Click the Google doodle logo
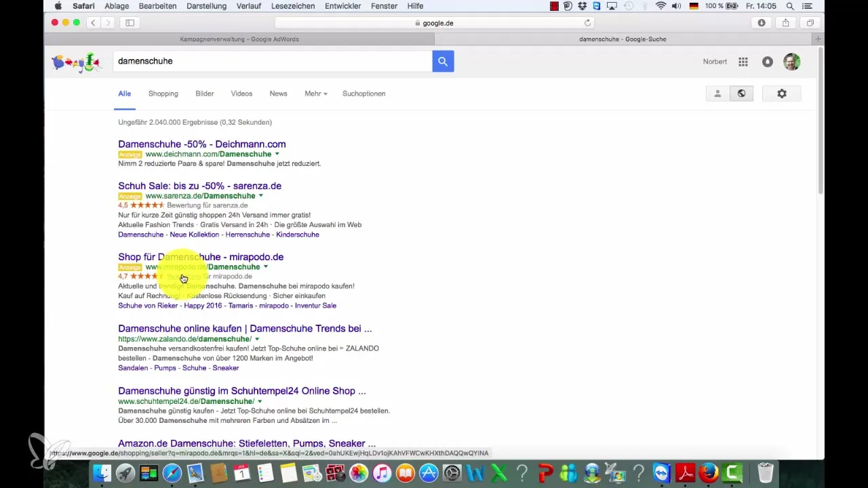The height and width of the screenshot is (488, 868). pyautogui.click(x=76, y=62)
